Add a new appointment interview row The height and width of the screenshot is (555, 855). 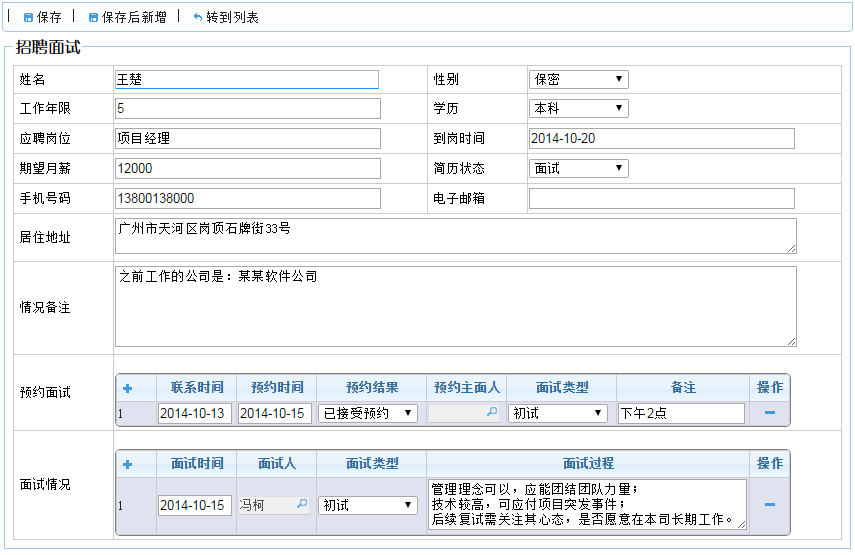coord(127,388)
